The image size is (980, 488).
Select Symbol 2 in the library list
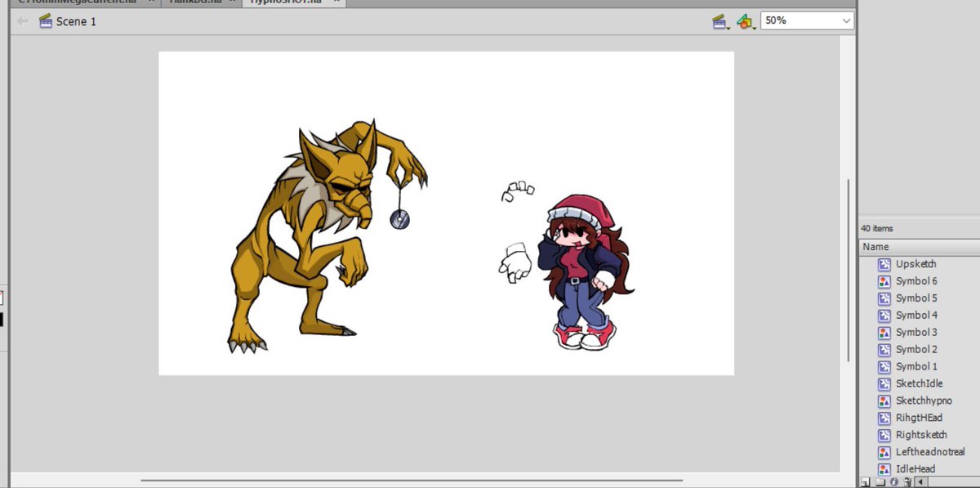click(916, 350)
